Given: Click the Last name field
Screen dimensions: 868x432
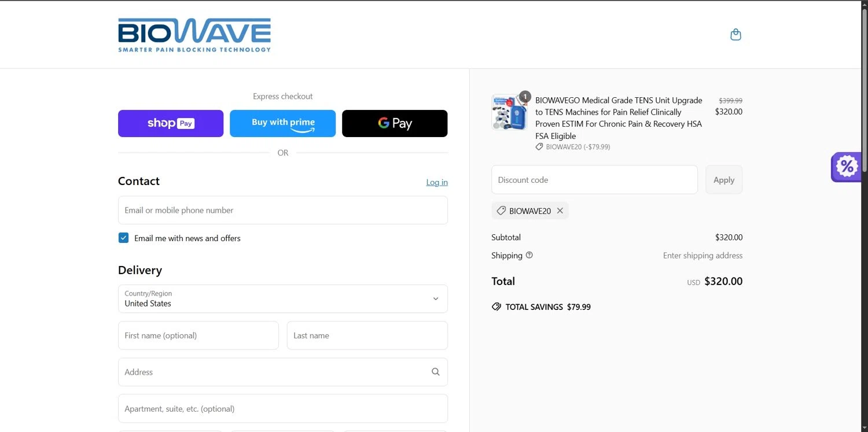Looking at the screenshot, I should [367, 335].
